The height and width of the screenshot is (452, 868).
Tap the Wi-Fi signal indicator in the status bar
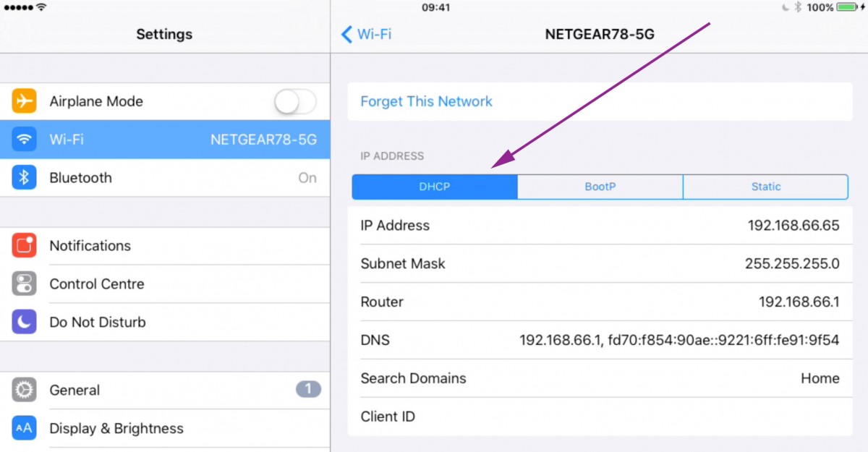(x=41, y=7)
